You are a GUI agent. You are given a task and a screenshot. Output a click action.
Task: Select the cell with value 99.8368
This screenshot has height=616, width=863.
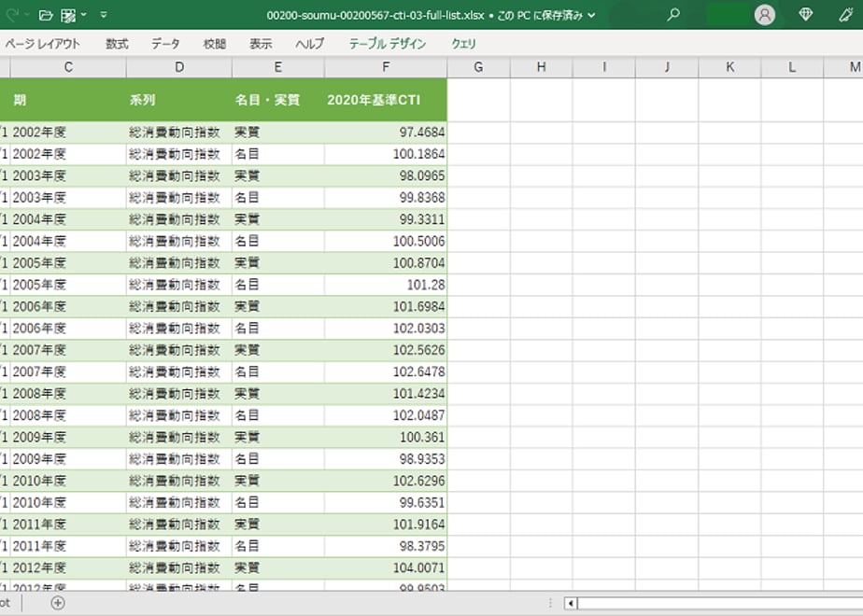coord(386,198)
